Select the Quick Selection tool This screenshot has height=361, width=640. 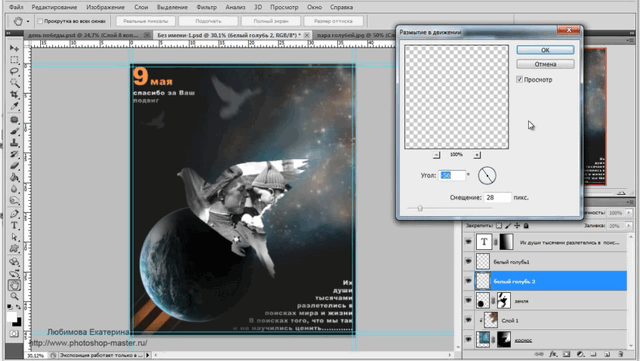pos(14,83)
